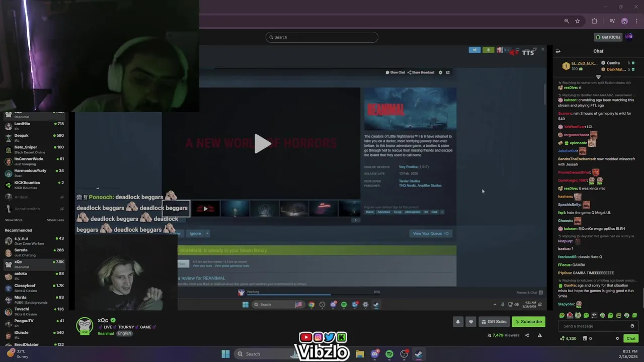The height and width of the screenshot is (362, 644).
Task: Click the Chrome bookmark star icon
Action: (578, 21)
